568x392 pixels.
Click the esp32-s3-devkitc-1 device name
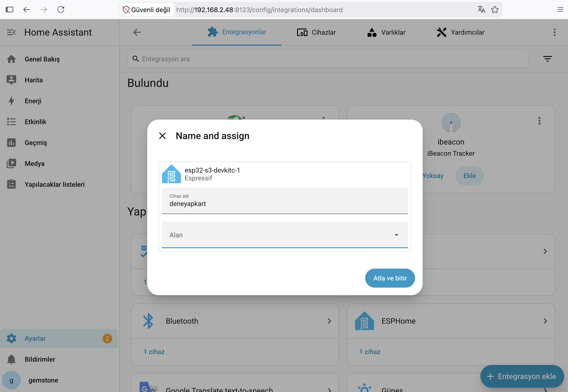coord(212,170)
